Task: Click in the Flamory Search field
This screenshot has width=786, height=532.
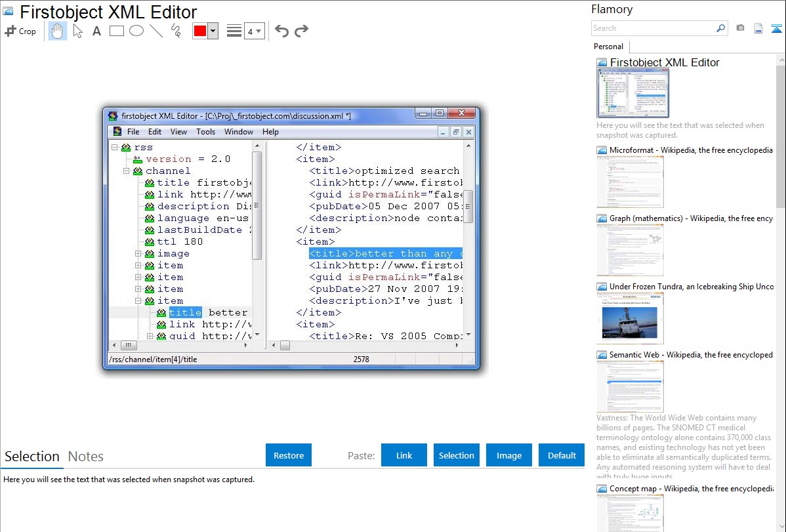Action: pyautogui.click(x=653, y=28)
